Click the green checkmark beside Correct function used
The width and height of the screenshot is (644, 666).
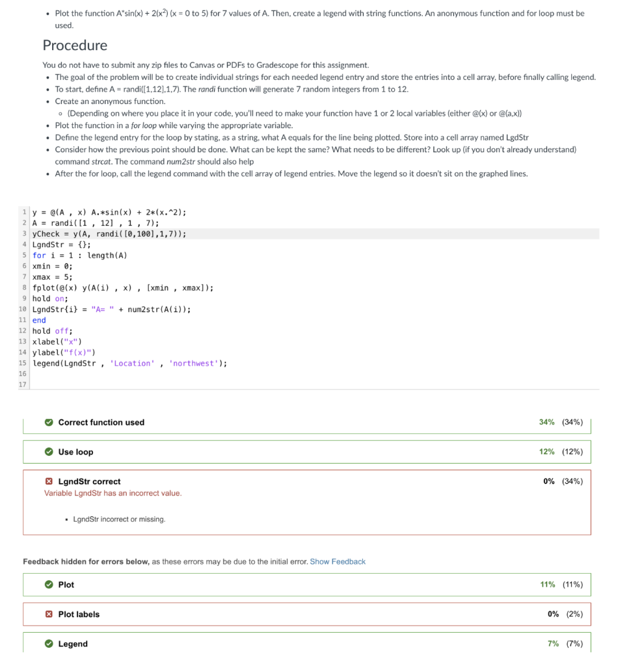[49, 422]
